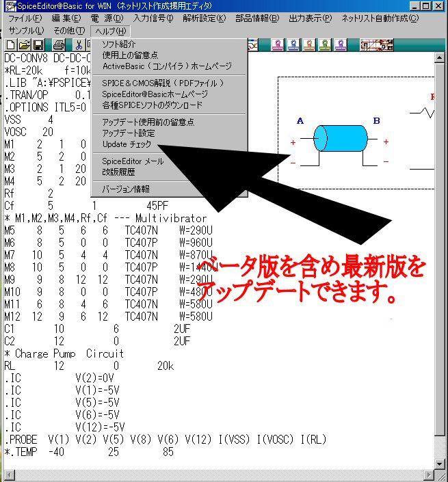Click the '* Charge Pump Circuit' comment line
The image size is (448, 482).
[x=64, y=353]
